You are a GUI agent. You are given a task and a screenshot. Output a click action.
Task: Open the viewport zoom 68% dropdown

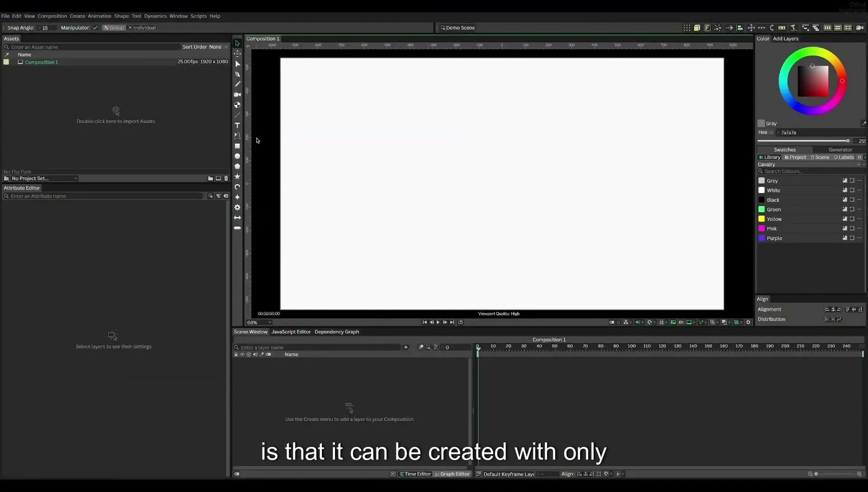(259, 322)
